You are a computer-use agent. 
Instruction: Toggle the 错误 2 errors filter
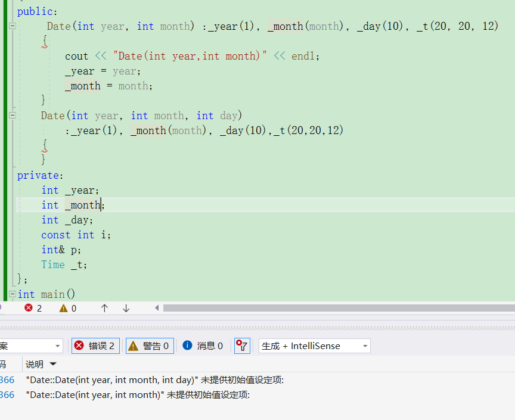[x=95, y=346]
